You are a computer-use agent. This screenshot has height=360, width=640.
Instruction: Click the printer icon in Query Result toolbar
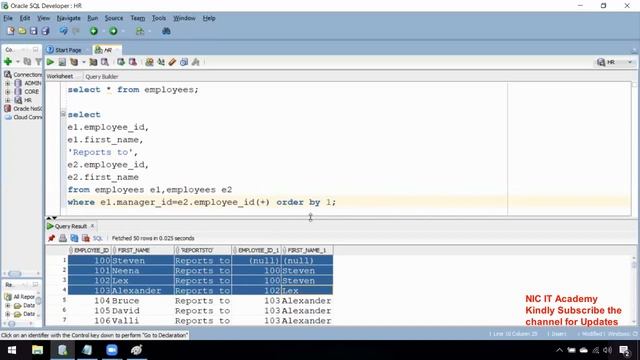point(63,238)
